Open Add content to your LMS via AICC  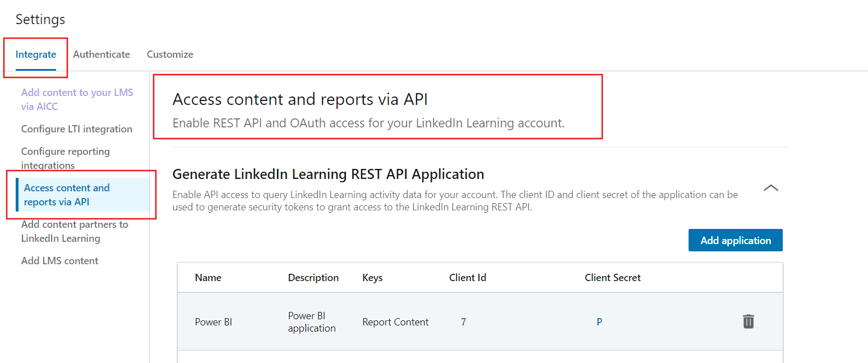(x=77, y=99)
